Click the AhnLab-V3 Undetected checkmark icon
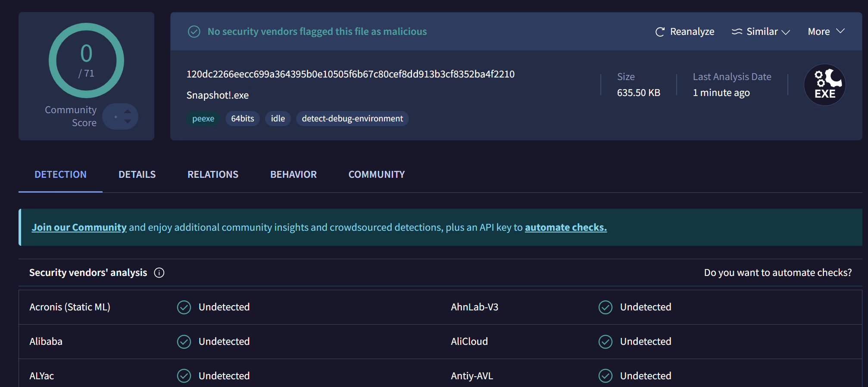868x387 pixels. click(605, 307)
